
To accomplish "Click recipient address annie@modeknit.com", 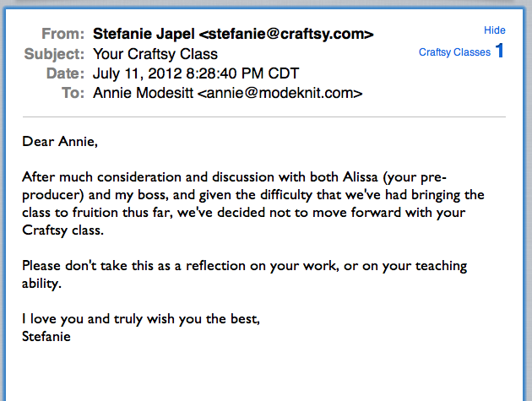I will pos(280,93).
